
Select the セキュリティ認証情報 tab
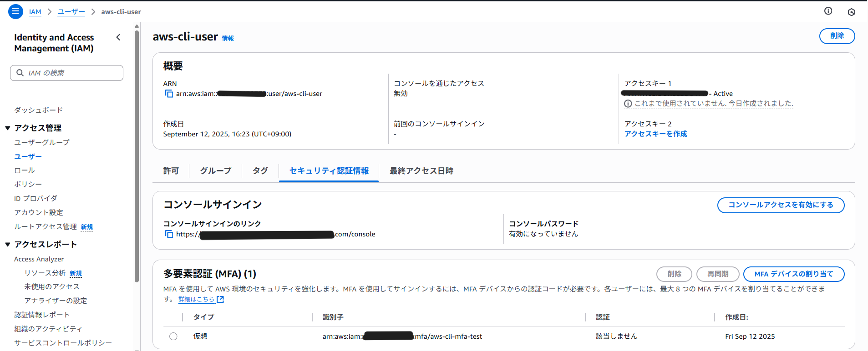(x=329, y=171)
